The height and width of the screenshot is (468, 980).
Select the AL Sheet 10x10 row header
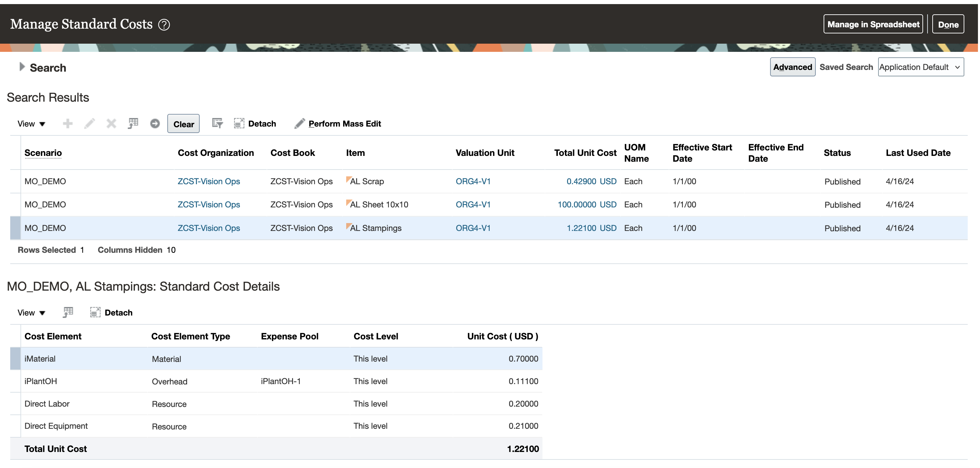point(15,205)
